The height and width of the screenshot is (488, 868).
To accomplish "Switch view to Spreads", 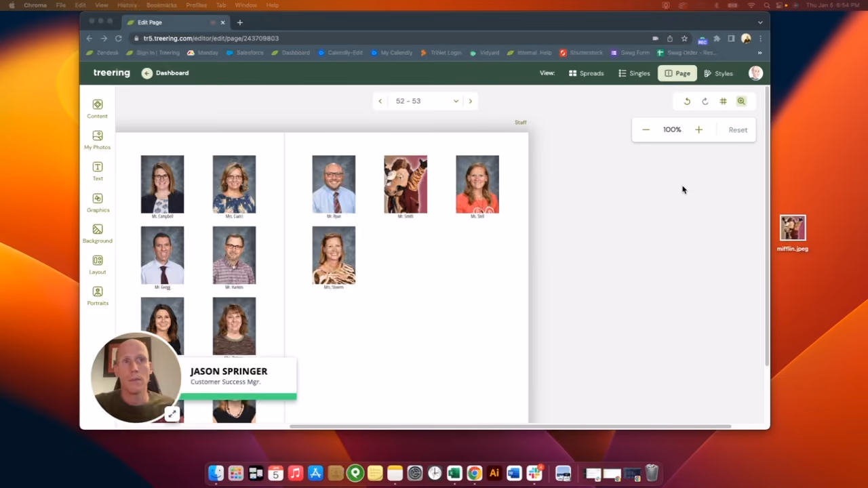I will [586, 73].
